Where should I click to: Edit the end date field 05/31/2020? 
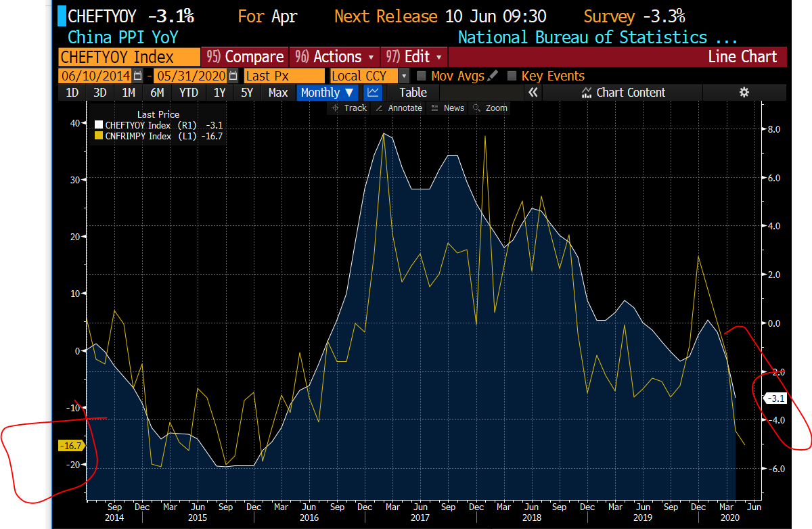point(191,76)
